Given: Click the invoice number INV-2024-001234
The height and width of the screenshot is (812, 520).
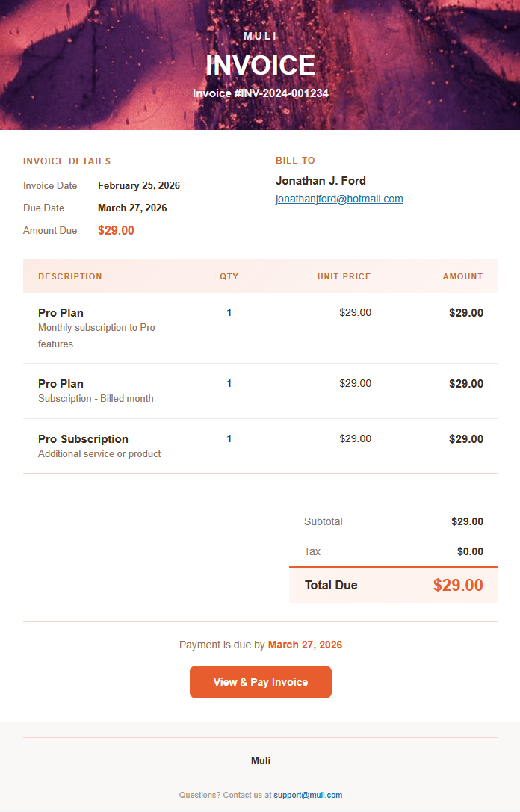Looking at the screenshot, I should click(x=260, y=93).
